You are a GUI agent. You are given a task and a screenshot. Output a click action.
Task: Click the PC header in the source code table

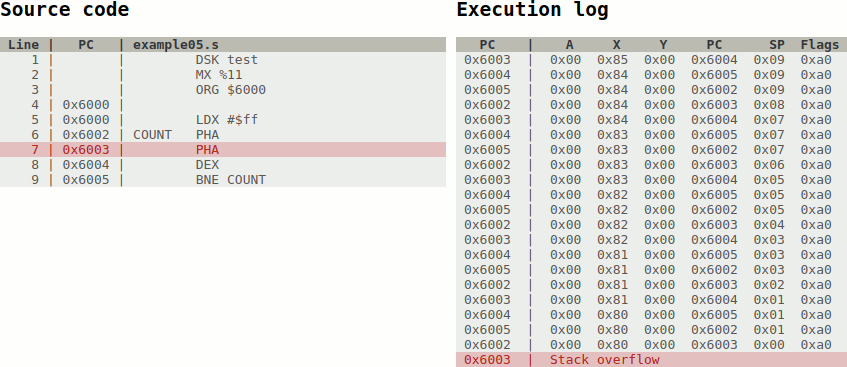86,45
